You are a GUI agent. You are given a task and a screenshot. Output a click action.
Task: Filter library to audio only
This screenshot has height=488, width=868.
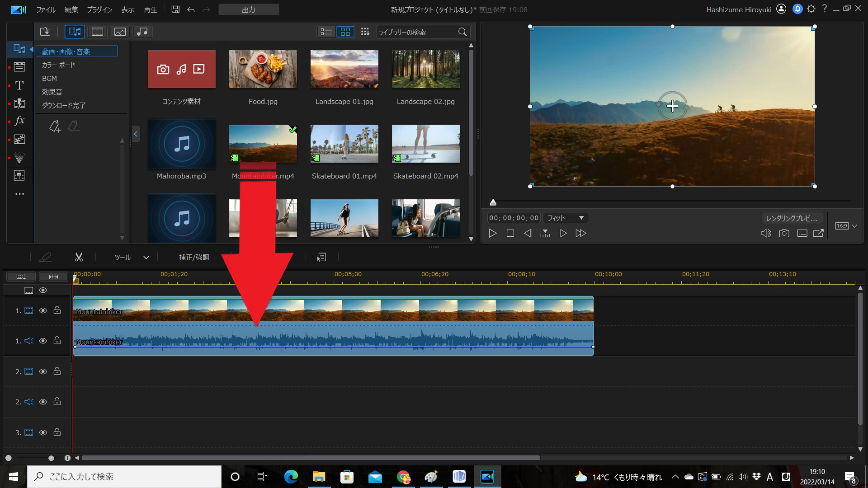coord(142,32)
